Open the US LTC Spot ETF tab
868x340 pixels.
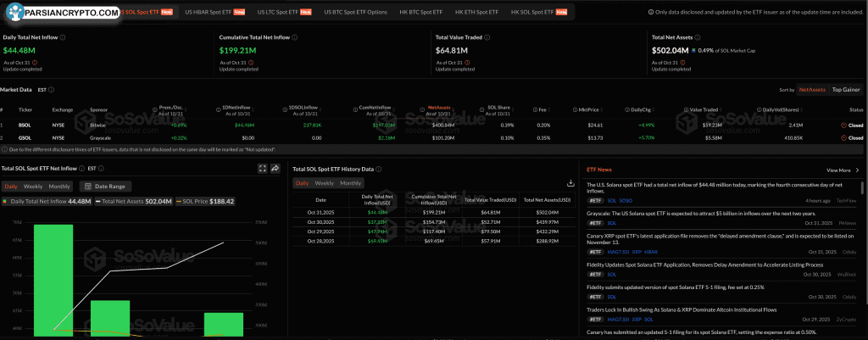click(285, 12)
